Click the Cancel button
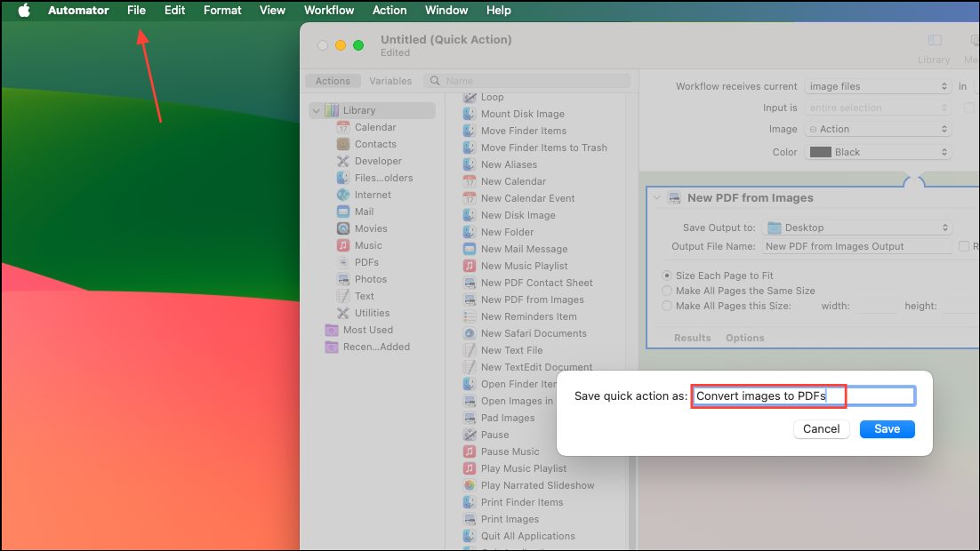The height and width of the screenshot is (551, 980). (x=821, y=428)
